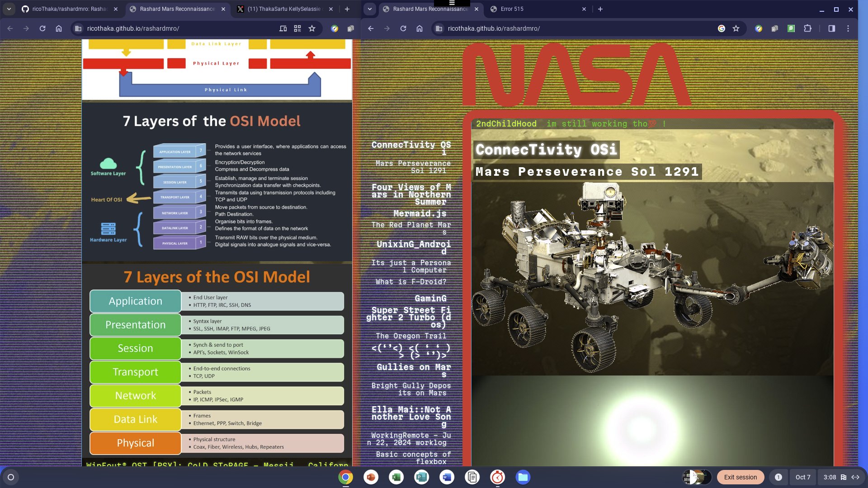
Task: Open the notification counter on the shelf
Action: [x=778, y=477]
